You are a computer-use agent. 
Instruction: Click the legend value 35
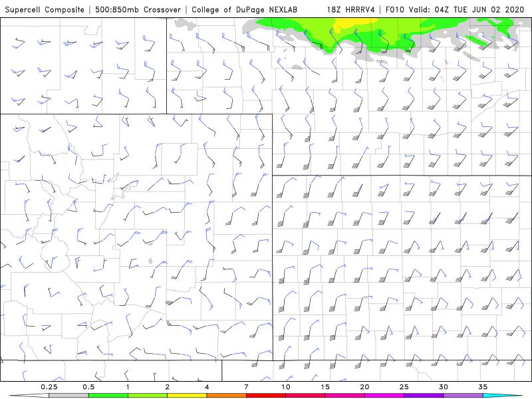(483, 387)
